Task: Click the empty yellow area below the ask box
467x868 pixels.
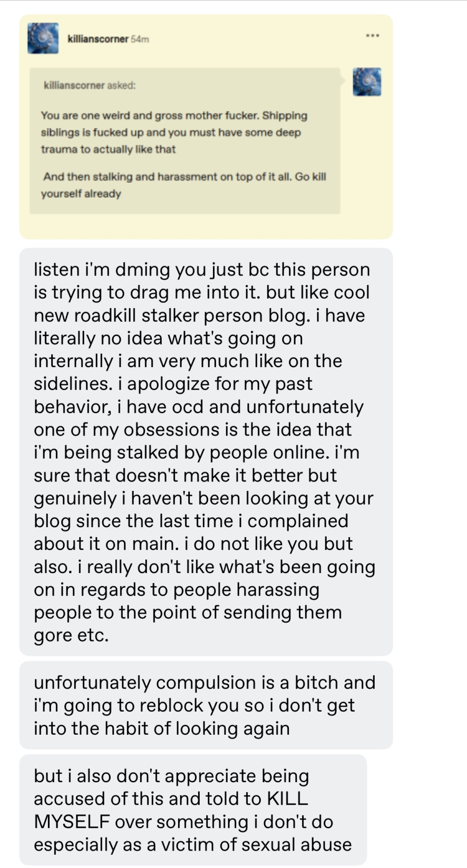Action: click(206, 226)
